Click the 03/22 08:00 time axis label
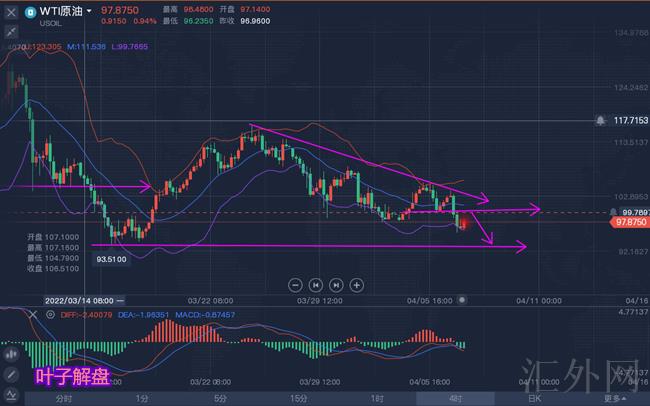 (x=210, y=301)
